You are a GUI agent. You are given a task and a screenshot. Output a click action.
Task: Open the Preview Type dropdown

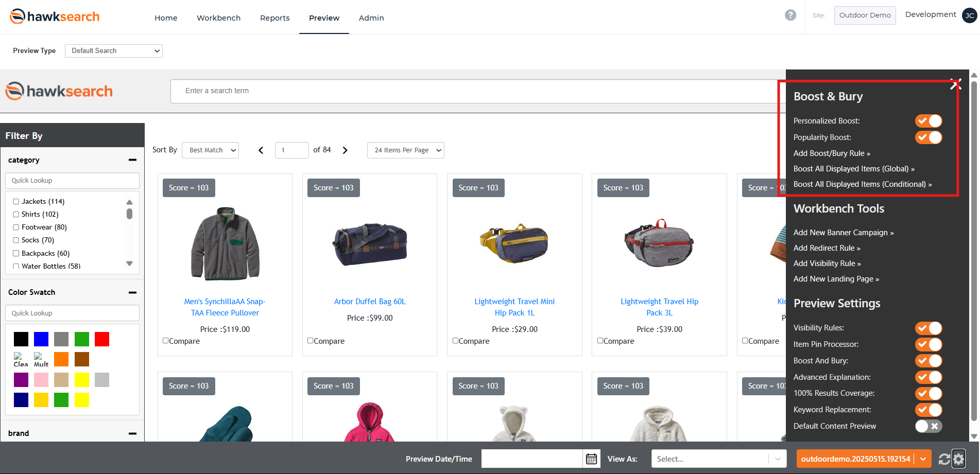114,50
